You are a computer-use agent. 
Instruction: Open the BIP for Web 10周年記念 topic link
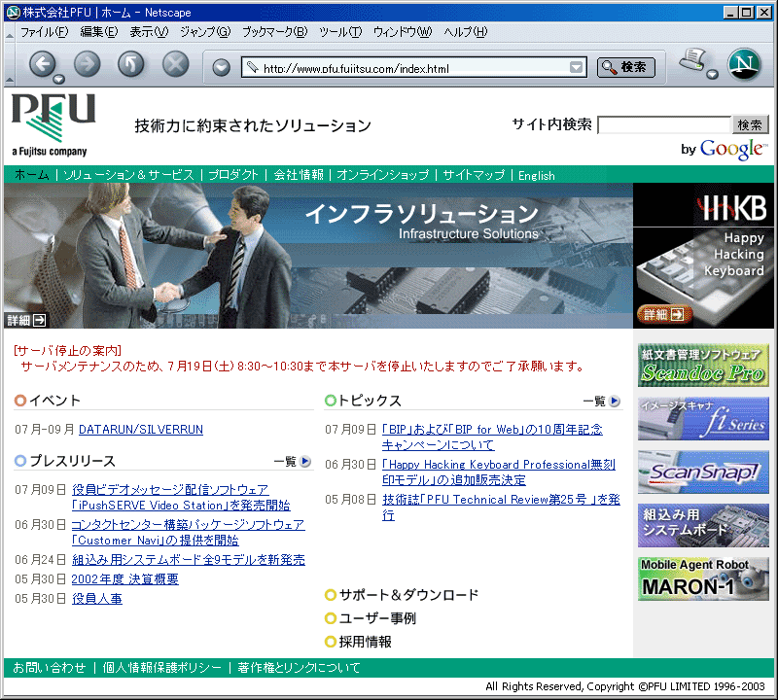coord(492,437)
